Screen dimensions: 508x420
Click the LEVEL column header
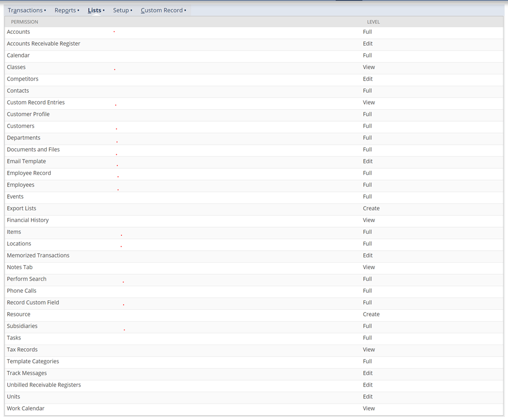tap(373, 22)
